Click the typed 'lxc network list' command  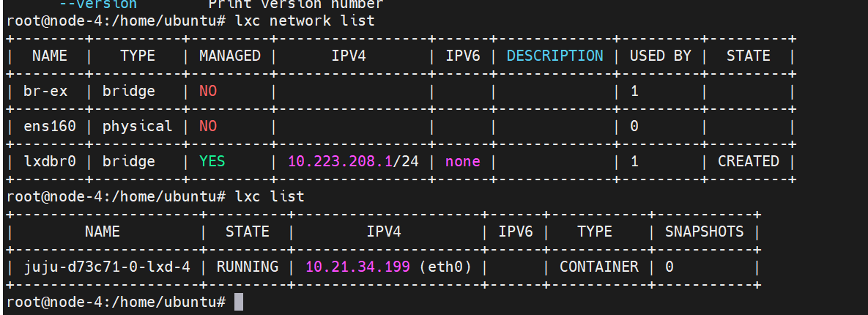click(304, 21)
